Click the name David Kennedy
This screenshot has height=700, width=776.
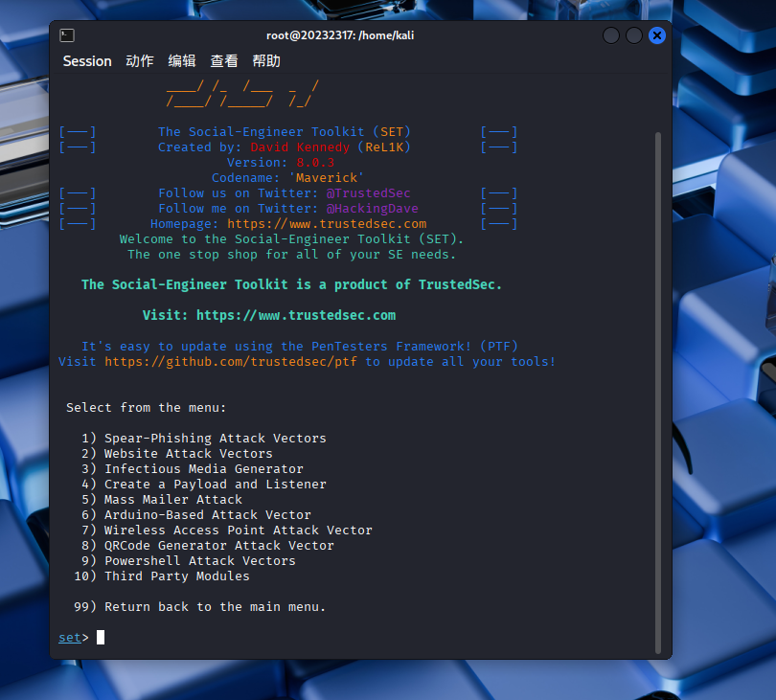[x=300, y=147]
